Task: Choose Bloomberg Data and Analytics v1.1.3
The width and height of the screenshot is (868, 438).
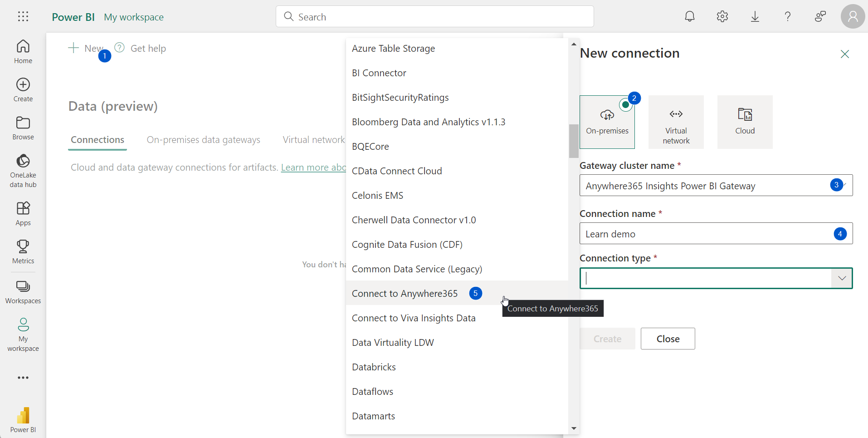Action: [457, 122]
